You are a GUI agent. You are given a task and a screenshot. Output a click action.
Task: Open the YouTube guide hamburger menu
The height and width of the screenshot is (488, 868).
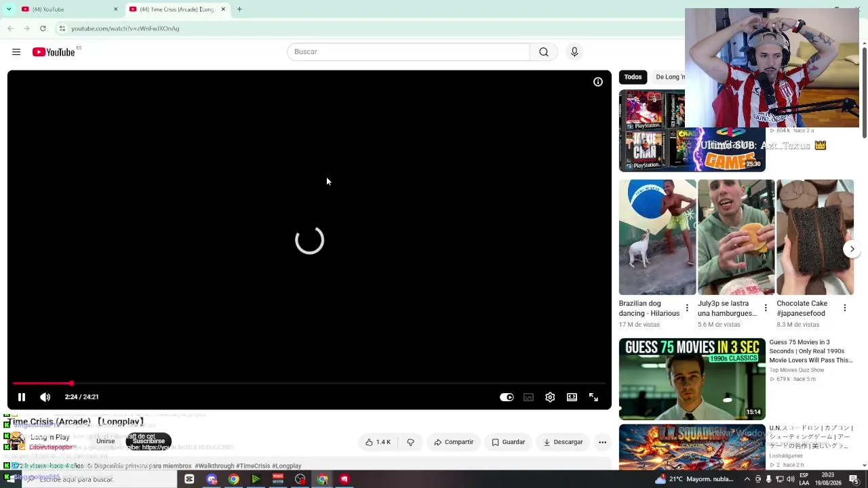(x=16, y=52)
